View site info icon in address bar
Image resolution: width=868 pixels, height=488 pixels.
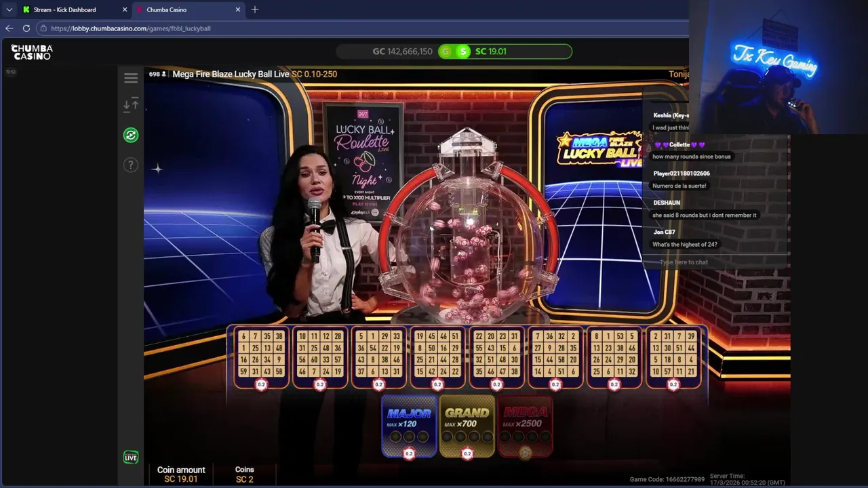coord(43,28)
